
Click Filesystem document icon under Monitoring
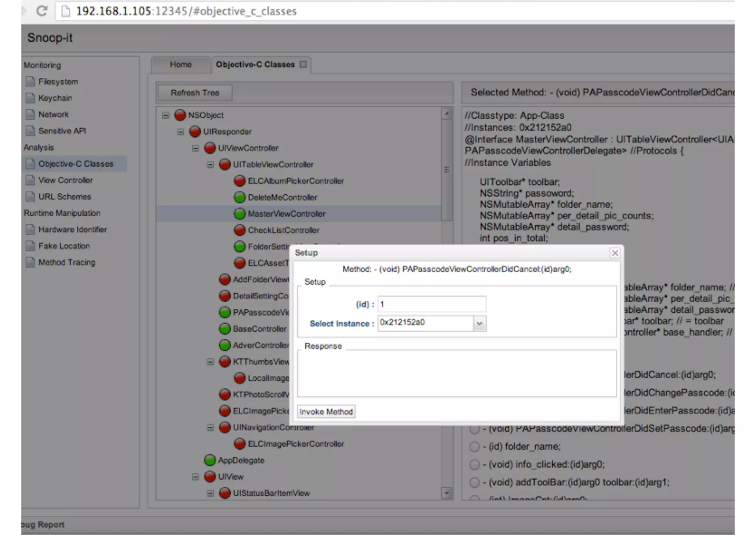coord(30,81)
